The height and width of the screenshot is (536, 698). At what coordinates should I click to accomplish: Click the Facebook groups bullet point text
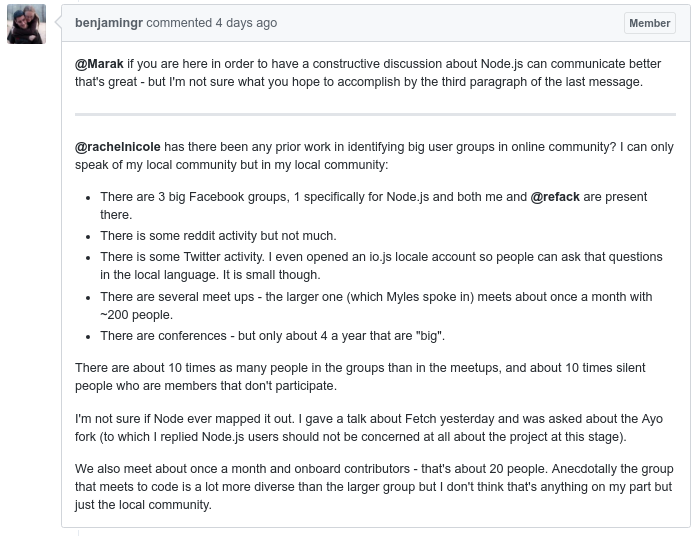click(373, 206)
